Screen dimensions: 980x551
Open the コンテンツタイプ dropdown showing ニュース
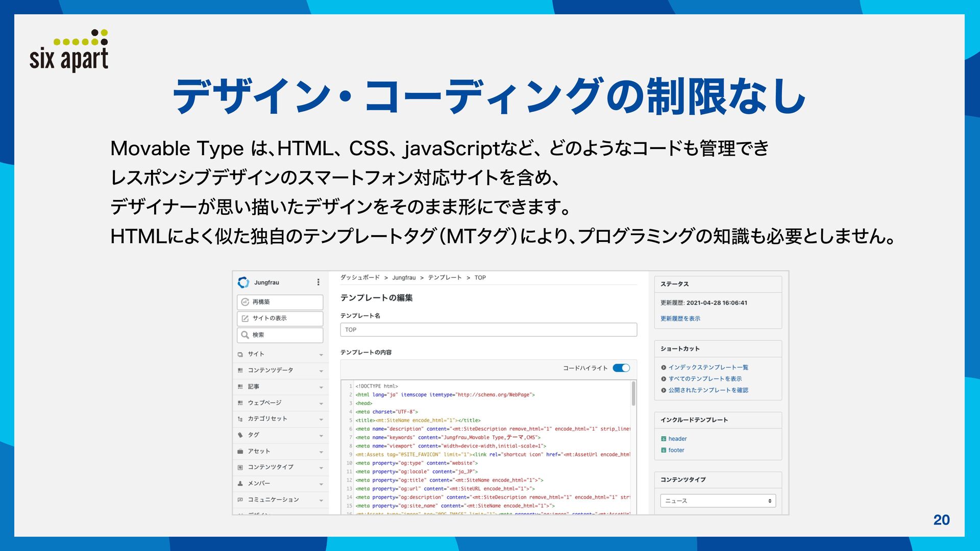tap(718, 501)
